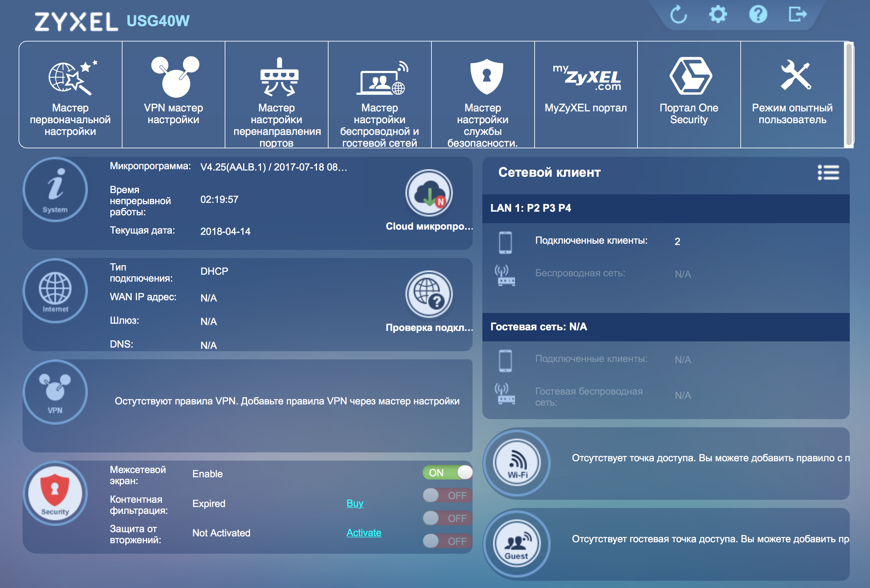Click Беспроводная сеть label in LAN 1
870x588 pixels.
[x=580, y=273]
